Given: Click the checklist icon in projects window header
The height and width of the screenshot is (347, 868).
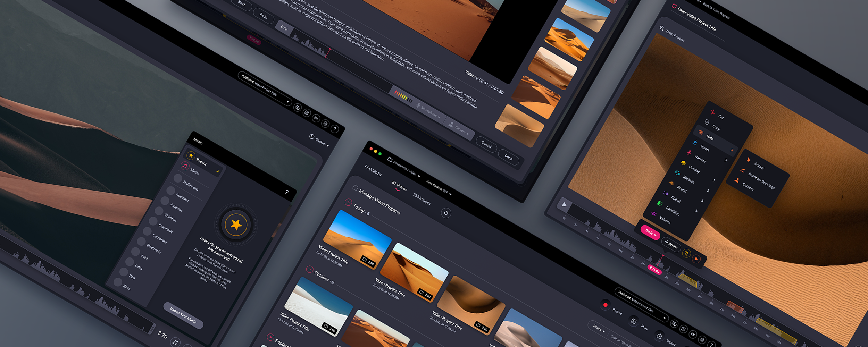Looking at the screenshot, I should [674, 324].
